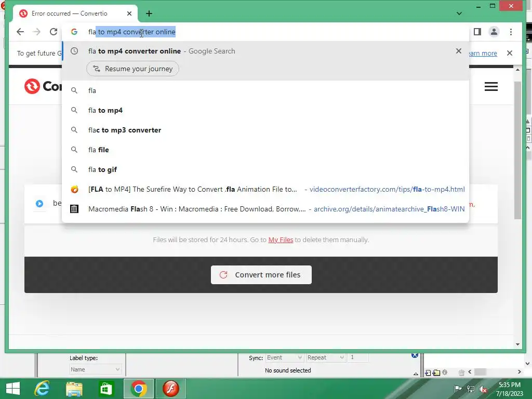Pick the 'fla file' suggestion
Screen dimensions: 532x399
[x=265, y=150]
